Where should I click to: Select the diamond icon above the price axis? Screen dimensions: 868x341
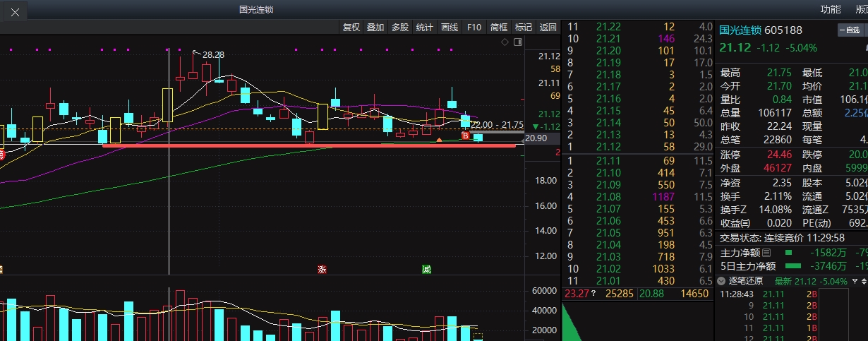[505, 42]
